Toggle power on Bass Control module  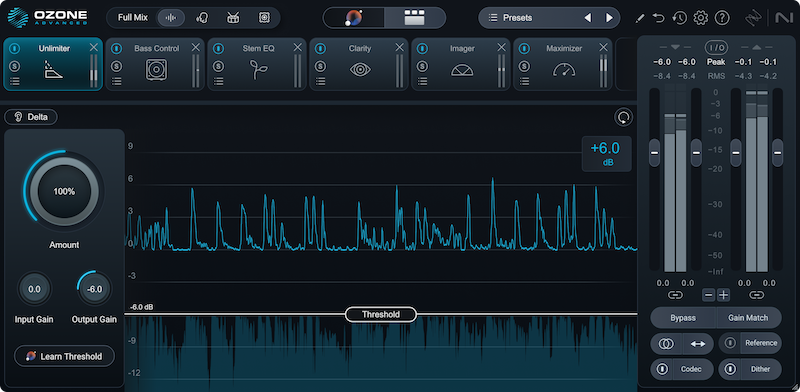click(x=117, y=48)
